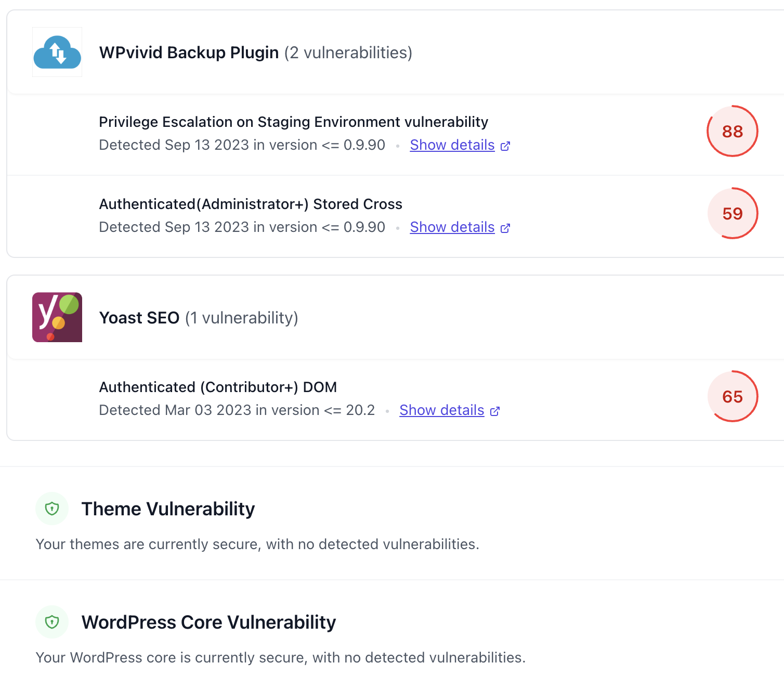Click the WordPress Core Vulnerability section heading
Viewport: 784px width, 676px height.
(x=208, y=622)
